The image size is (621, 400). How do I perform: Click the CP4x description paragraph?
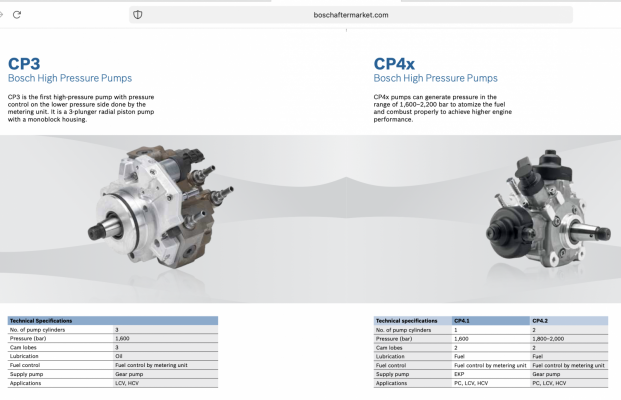click(x=442, y=108)
